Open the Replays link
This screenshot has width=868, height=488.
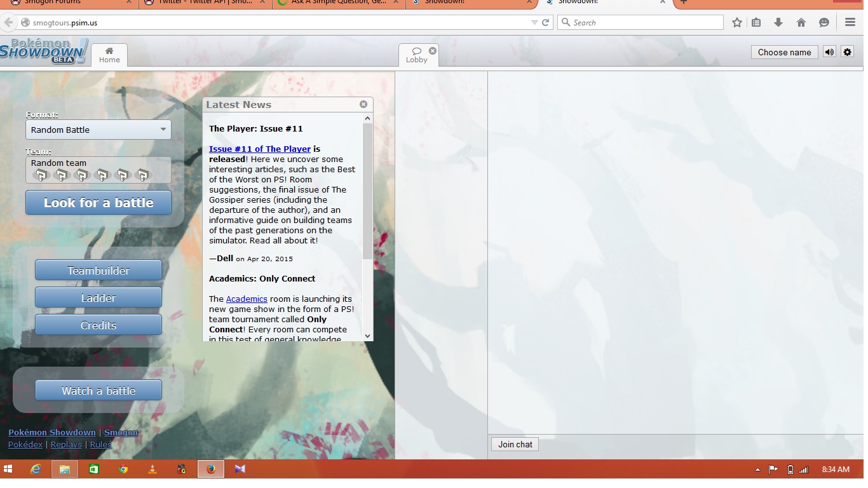[66, 444]
